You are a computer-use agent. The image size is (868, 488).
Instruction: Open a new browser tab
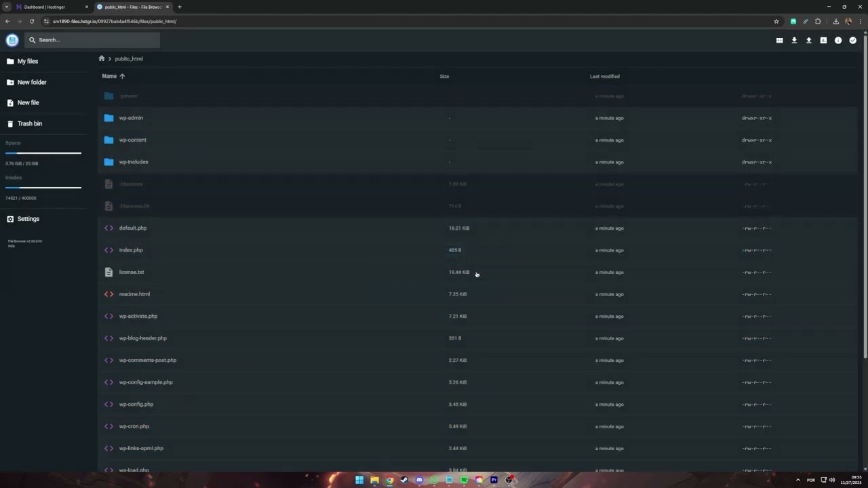[x=180, y=7]
